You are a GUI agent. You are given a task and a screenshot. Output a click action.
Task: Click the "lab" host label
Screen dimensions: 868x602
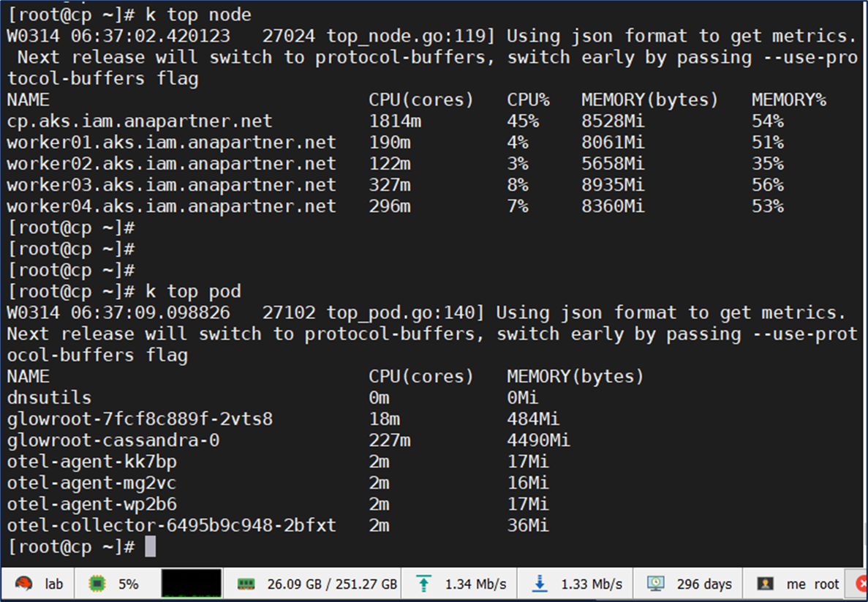click(54, 584)
